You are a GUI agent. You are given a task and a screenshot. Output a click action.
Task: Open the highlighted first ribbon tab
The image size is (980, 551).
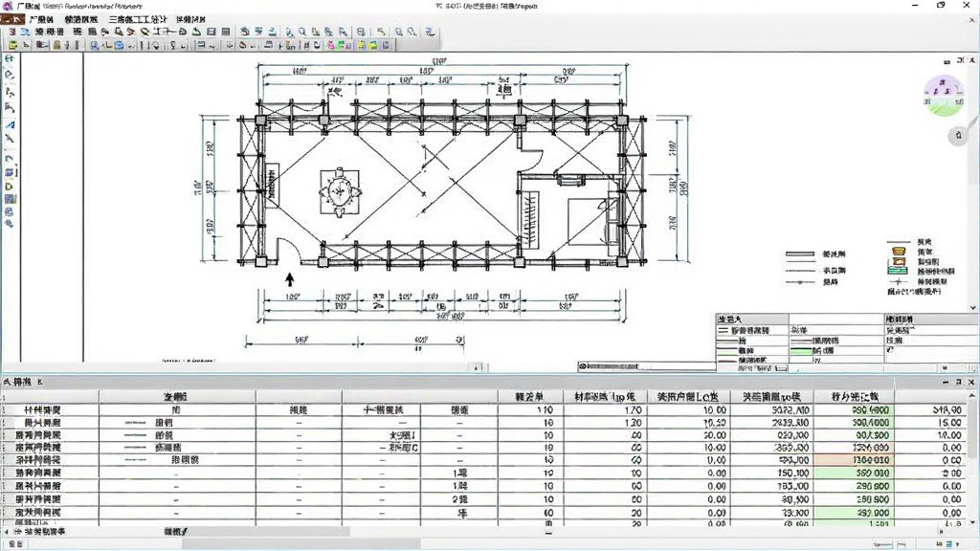(12, 19)
